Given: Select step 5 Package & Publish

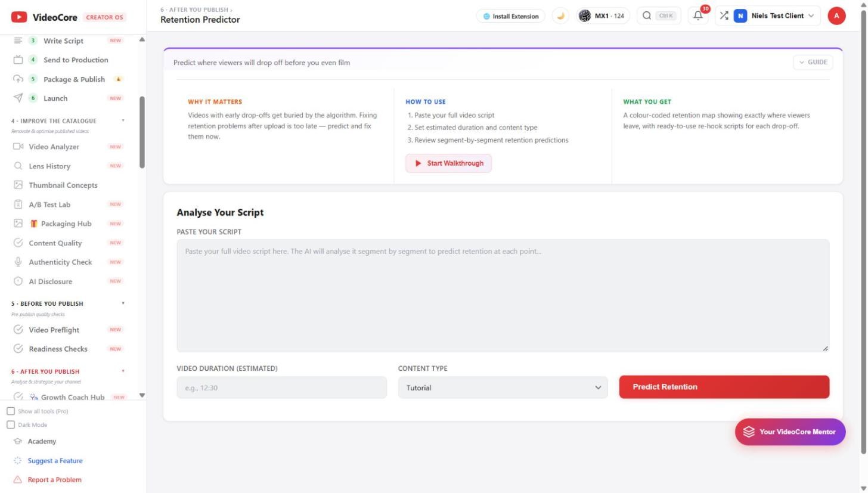Looking at the screenshot, I should [x=67, y=79].
